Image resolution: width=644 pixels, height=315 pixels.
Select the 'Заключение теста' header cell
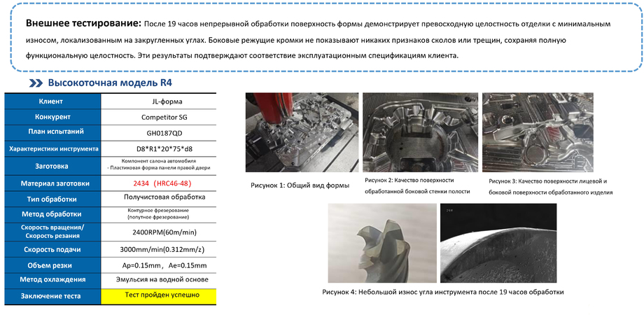tap(52, 296)
